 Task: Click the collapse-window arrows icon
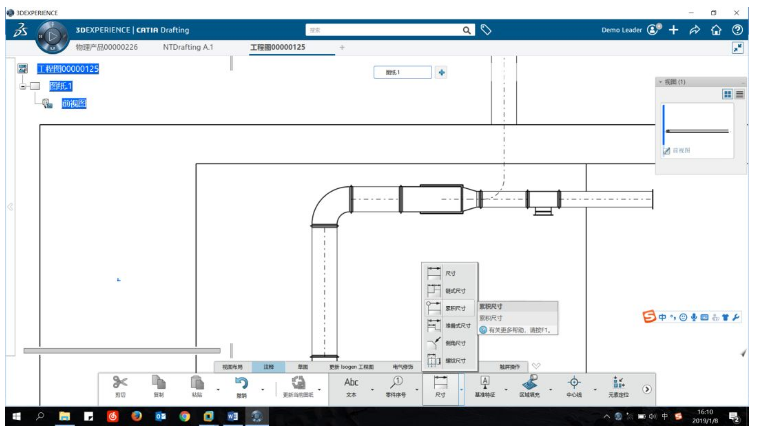pyautogui.click(x=738, y=48)
